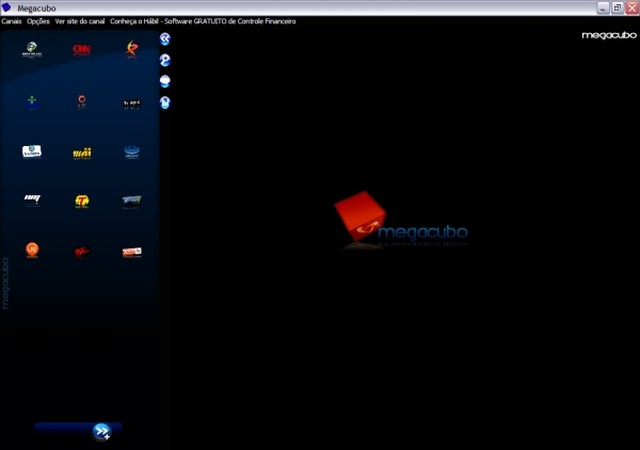Open the CNN channel thumbnail

(x=82, y=49)
